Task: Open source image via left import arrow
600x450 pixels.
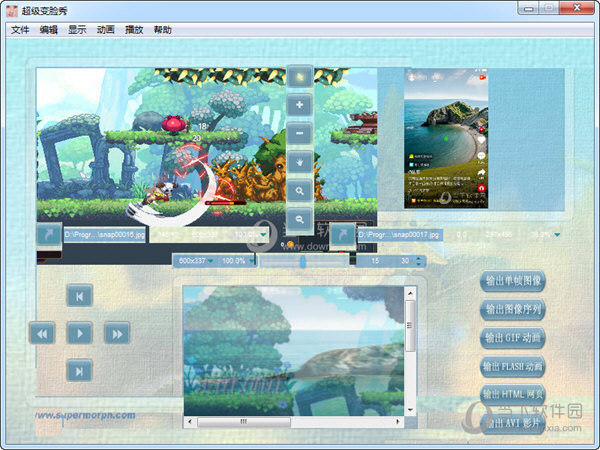Action: 49,234
